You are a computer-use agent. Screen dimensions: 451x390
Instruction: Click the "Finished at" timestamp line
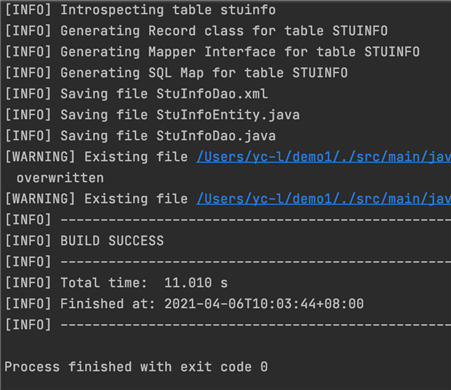click(184, 304)
